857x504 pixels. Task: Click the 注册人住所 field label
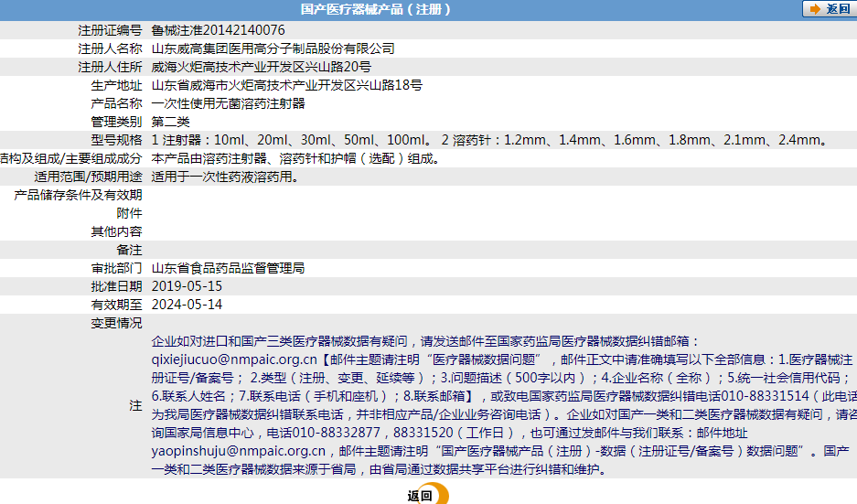[x=110, y=67]
